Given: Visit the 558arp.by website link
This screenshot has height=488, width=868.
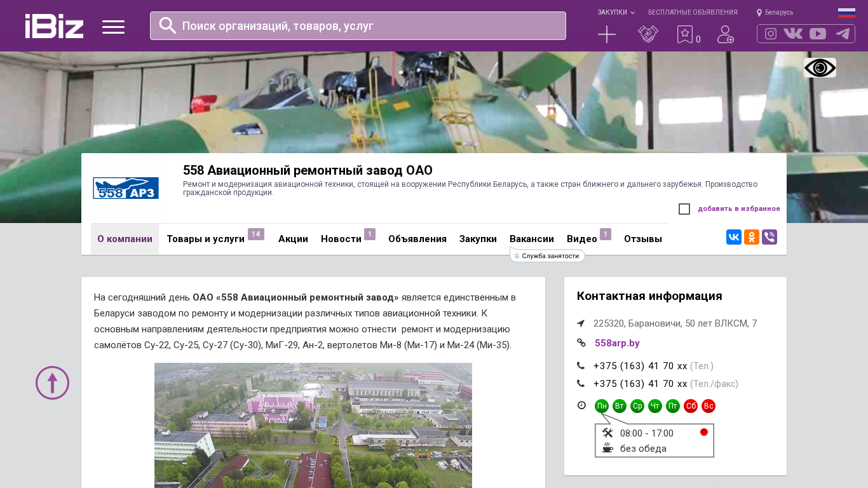Looking at the screenshot, I should pyautogui.click(x=617, y=343).
